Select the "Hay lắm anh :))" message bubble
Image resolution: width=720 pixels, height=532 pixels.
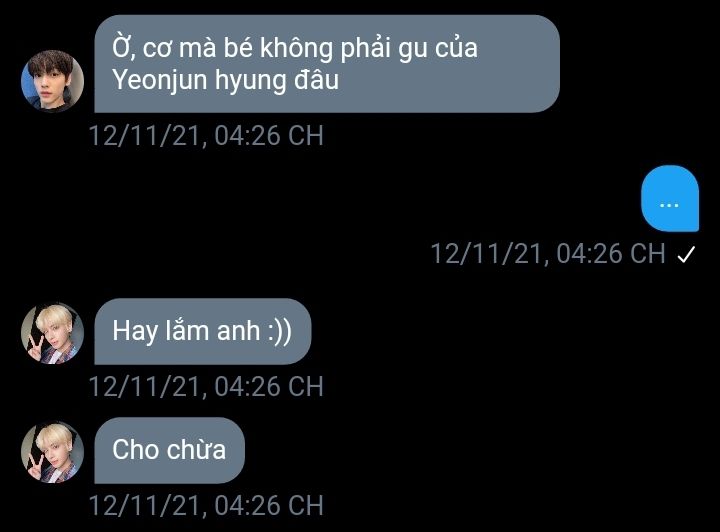202,331
